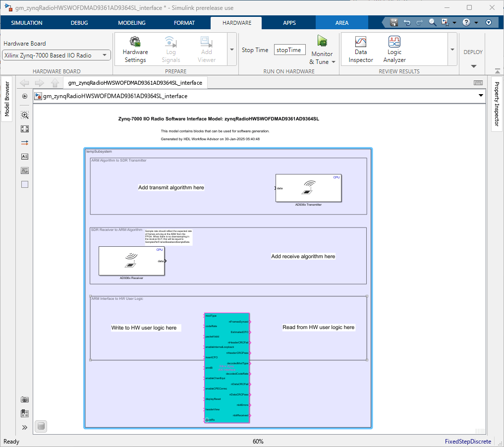Image resolution: width=504 pixels, height=447 pixels.
Task: Take a screenshot with the camera icon
Action: [25, 399]
